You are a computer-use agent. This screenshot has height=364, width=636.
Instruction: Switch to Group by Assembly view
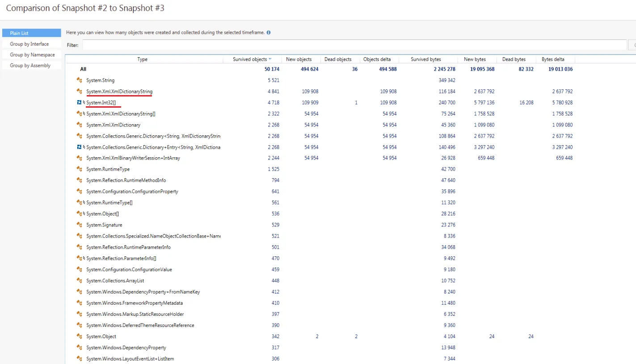pos(31,65)
